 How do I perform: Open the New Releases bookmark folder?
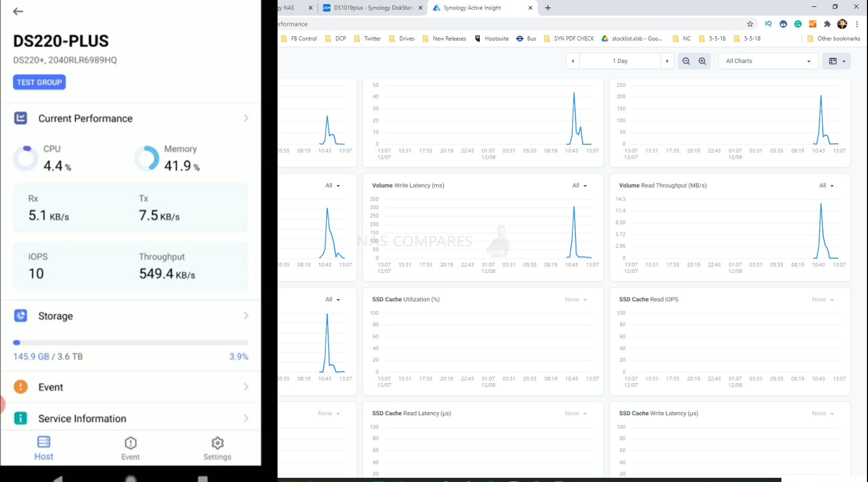tap(444, 38)
